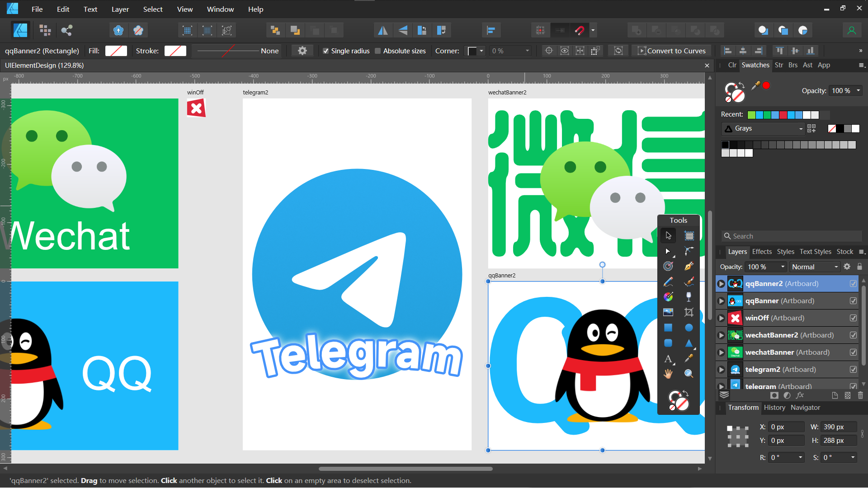Open the swatches Opacity 100 % dropdown
Screen dimensions: 868x488
click(x=845, y=91)
